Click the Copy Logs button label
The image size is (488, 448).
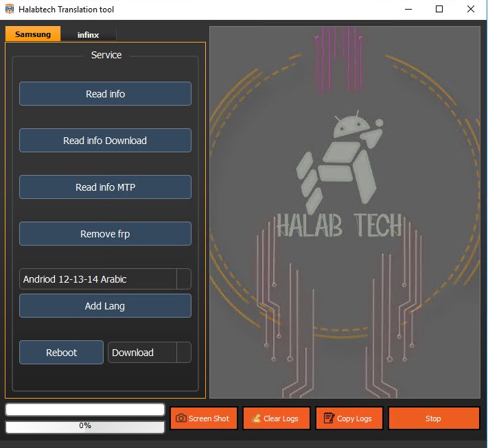pyautogui.click(x=354, y=418)
